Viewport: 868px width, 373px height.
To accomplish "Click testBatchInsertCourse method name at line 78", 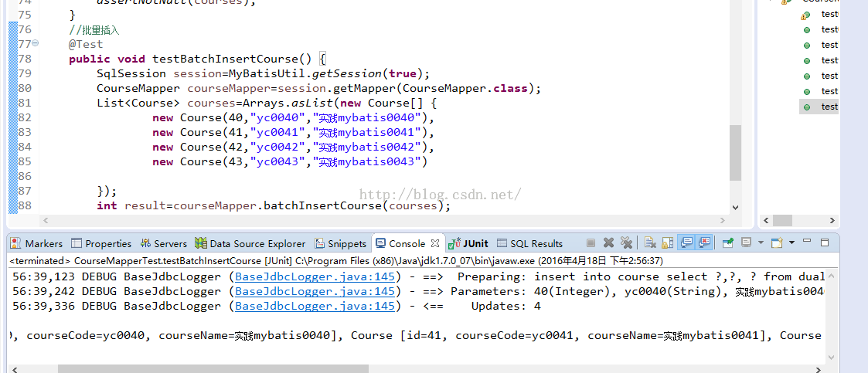I will tap(225, 59).
